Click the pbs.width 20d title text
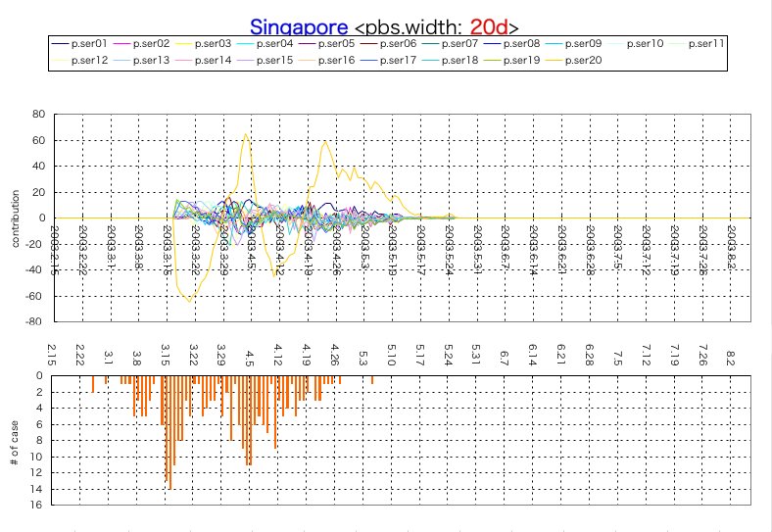The width and height of the screenshot is (772, 532). coord(436,27)
